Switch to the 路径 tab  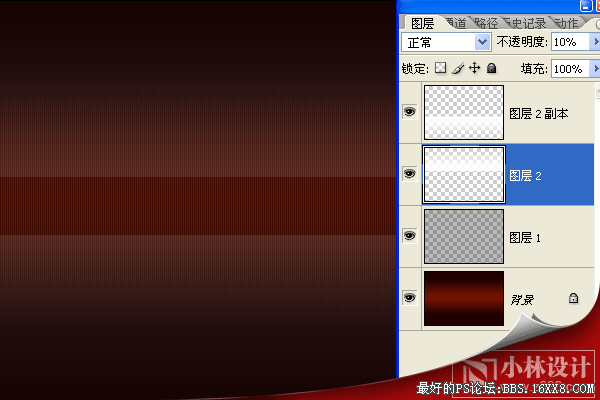[x=486, y=23]
